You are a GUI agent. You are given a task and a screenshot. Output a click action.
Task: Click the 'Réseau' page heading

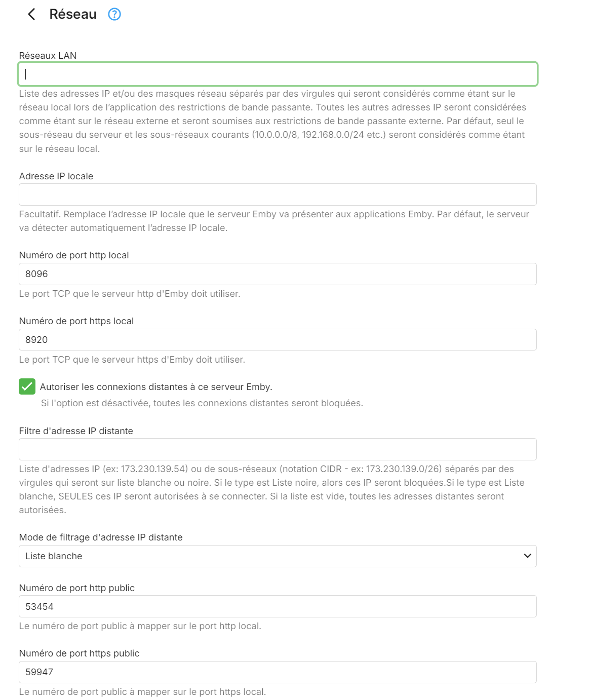[x=73, y=14]
